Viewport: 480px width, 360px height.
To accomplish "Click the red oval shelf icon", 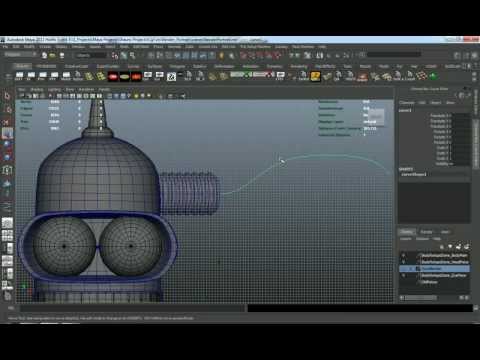I will click(113, 77).
